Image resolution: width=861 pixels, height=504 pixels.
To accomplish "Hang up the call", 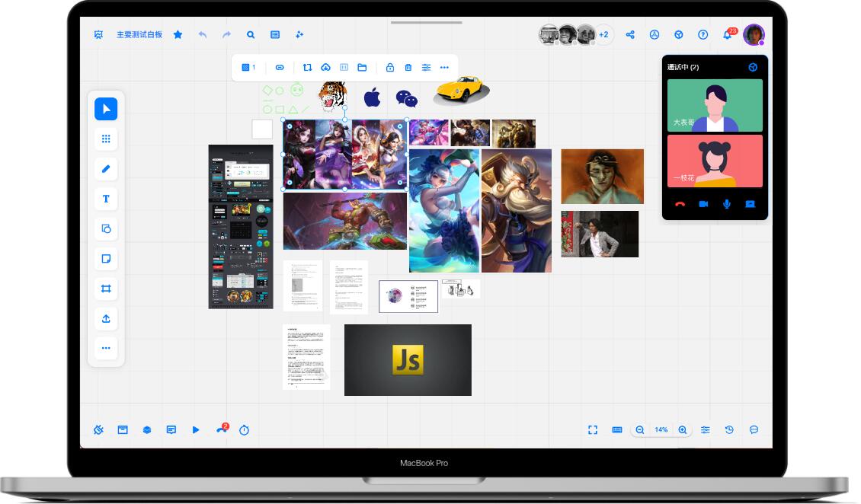I will coord(680,204).
